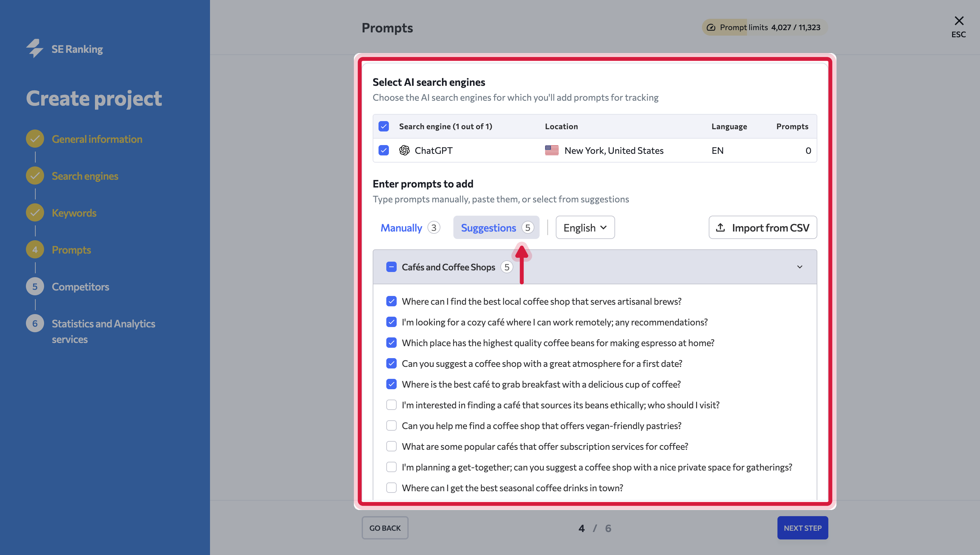This screenshot has width=980, height=555.
Task: Click the Prompts column header
Action: [792, 126]
